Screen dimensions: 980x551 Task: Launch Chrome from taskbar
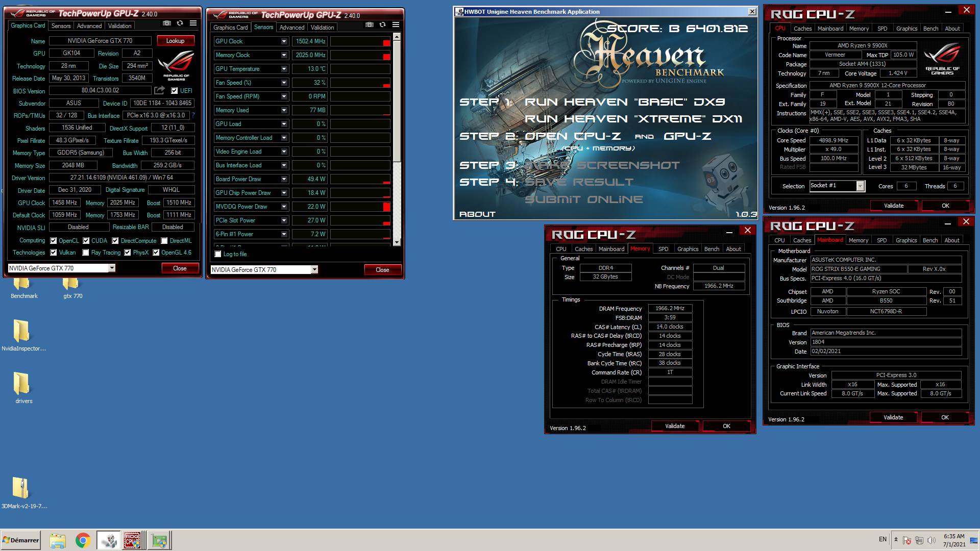tap(83, 540)
